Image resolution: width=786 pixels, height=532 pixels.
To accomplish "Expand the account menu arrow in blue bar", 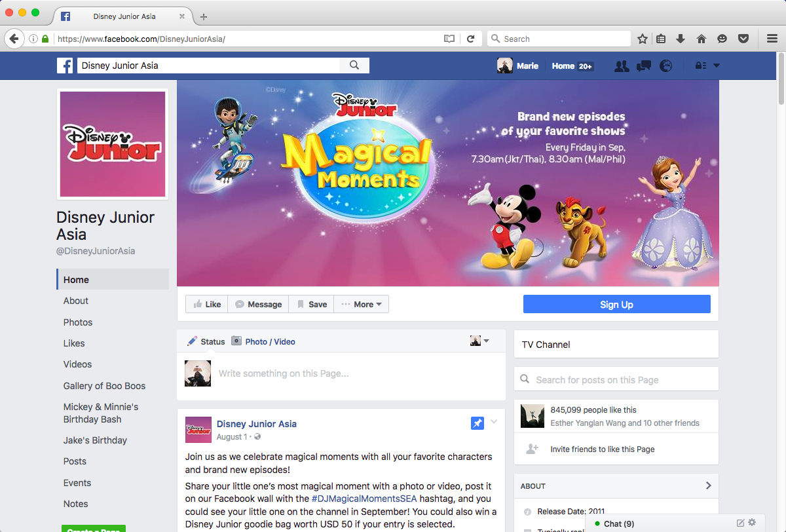I will (x=716, y=66).
